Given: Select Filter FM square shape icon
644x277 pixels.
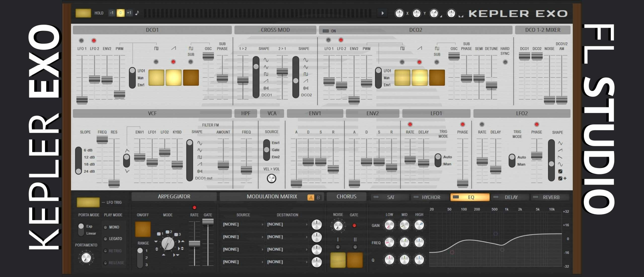Looking at the screenshot, I should coord(200,157).
